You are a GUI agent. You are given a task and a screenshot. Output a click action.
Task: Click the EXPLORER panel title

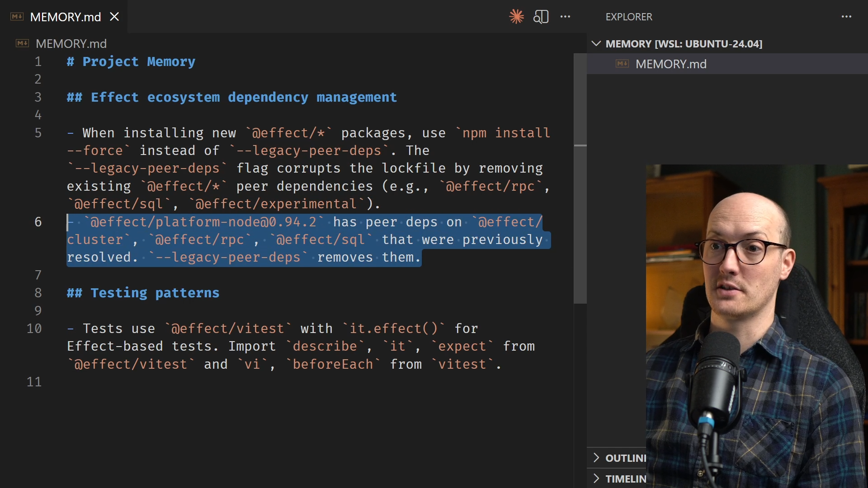tap(629, 17)
